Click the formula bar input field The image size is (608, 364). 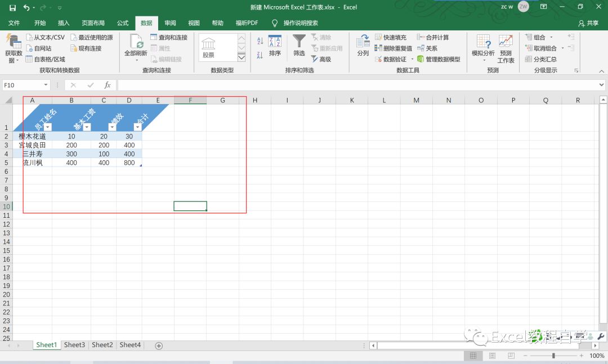(x=358, y=85)
